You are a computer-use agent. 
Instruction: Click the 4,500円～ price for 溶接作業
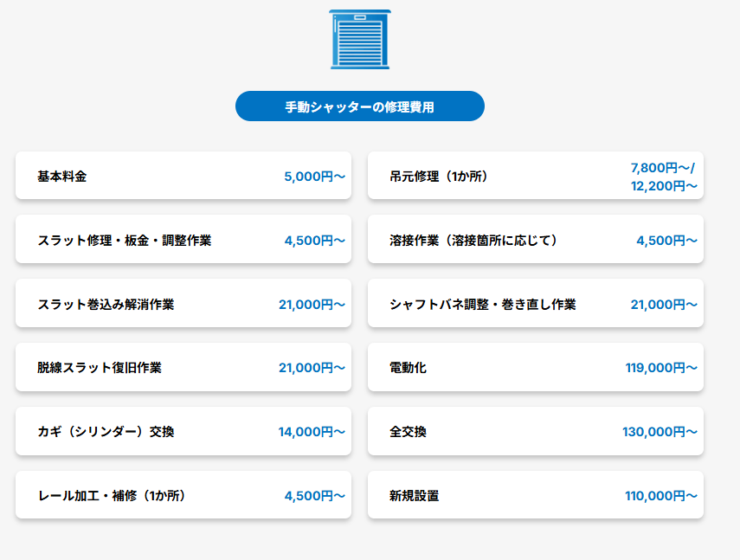(x=666, y=241)
